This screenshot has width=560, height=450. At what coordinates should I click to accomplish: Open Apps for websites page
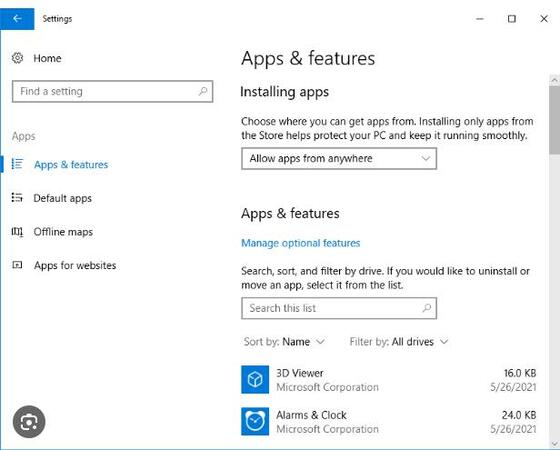pos(75,265)
